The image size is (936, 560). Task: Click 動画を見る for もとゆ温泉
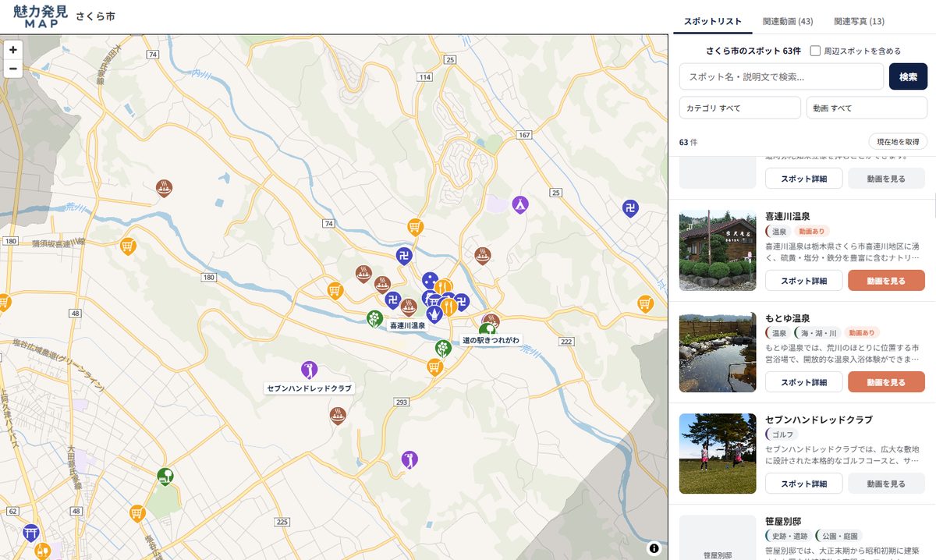[x=886, y=382]
